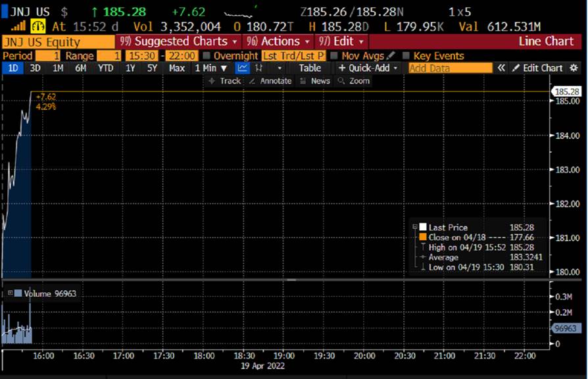
Task: Open chart settings gear icon
Action: pyautogui.click(x=574, y=68)
